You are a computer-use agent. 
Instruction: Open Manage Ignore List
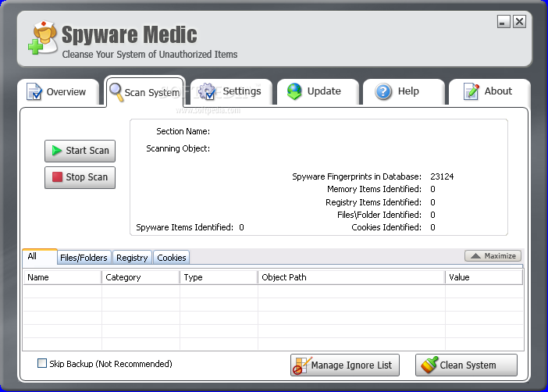click(x=345, y=365)
